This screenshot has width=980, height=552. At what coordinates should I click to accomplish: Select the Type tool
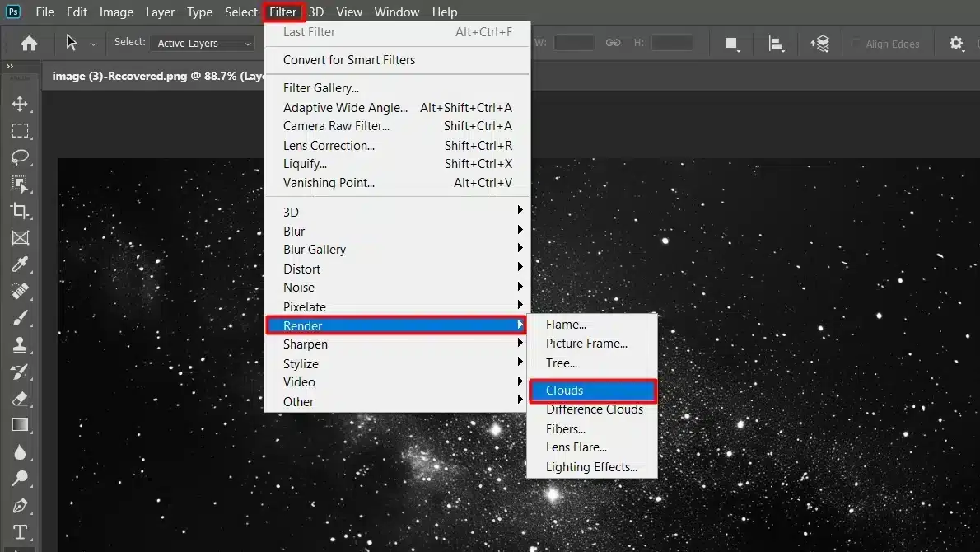point(20,532)
